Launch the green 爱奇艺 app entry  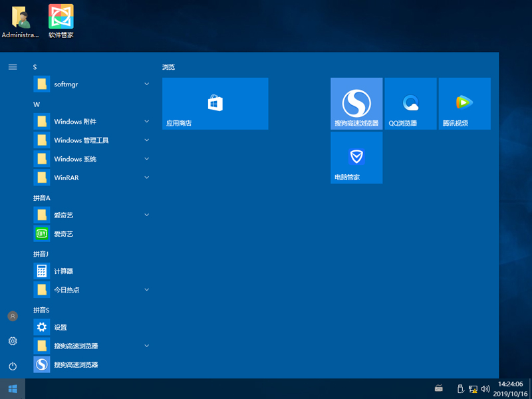pyautogui.click(x=64, y=234)
